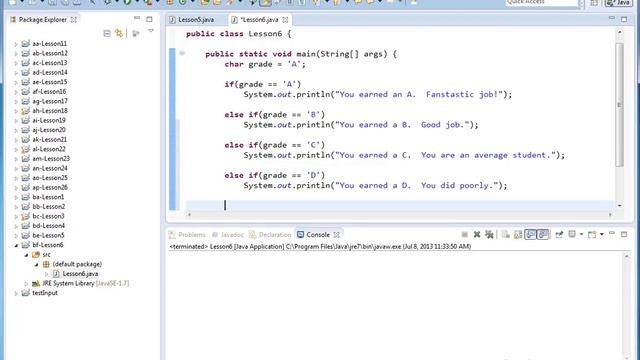Open the Java perspective button
Image resolution: width=640 pixels, height=360 pixels.
619,3
